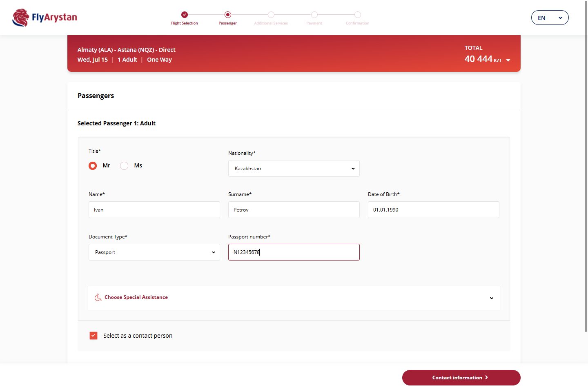The image size is (588, 392).
Task: Click the Payment step circle
Action: pos(314,15)
